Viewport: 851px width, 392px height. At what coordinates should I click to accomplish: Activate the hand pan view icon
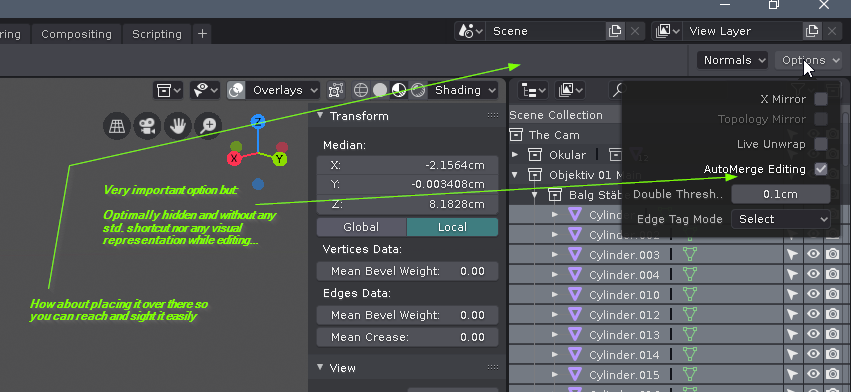[177, 127]
